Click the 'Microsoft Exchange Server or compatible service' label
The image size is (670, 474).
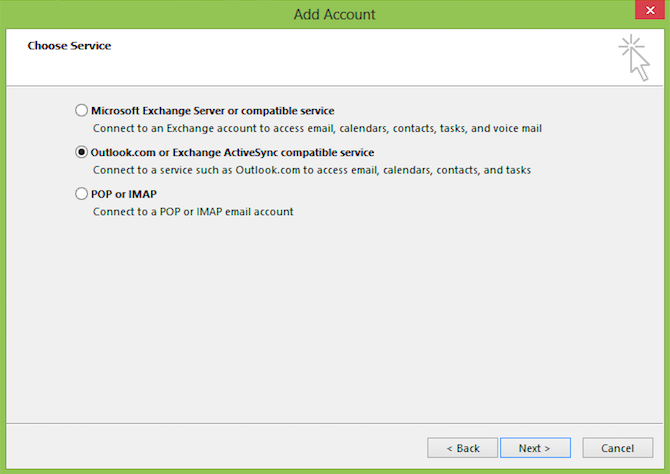pos(212,111)
